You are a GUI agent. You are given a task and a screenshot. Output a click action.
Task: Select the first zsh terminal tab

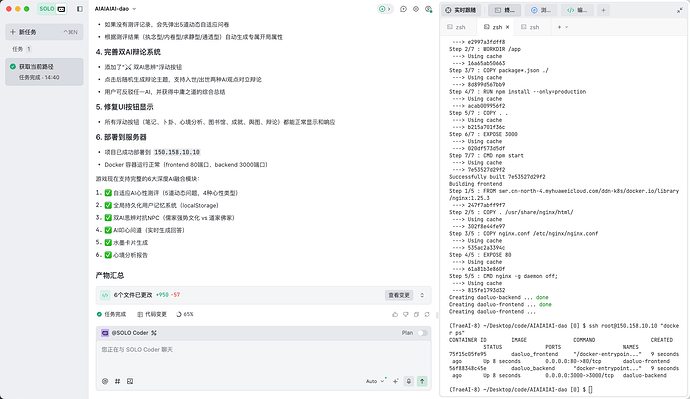(x=456, y=27)
